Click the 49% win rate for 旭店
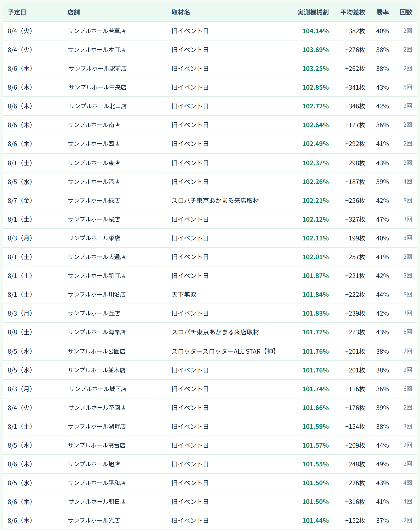Image resolution: width=420 pixels, height=530 pixels. [x=382, y=464]
